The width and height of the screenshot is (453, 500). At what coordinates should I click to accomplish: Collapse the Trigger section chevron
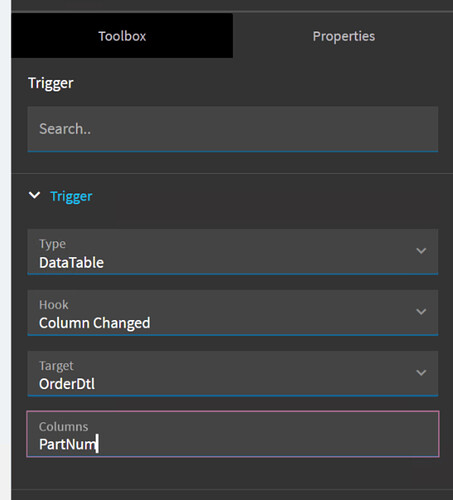pos(34,195)
